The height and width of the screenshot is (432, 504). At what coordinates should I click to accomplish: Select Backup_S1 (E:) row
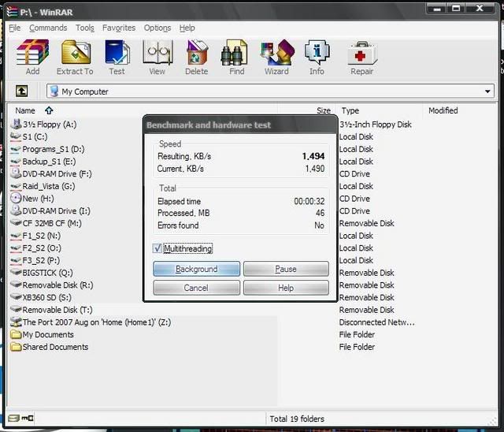[x=50, y=161]
